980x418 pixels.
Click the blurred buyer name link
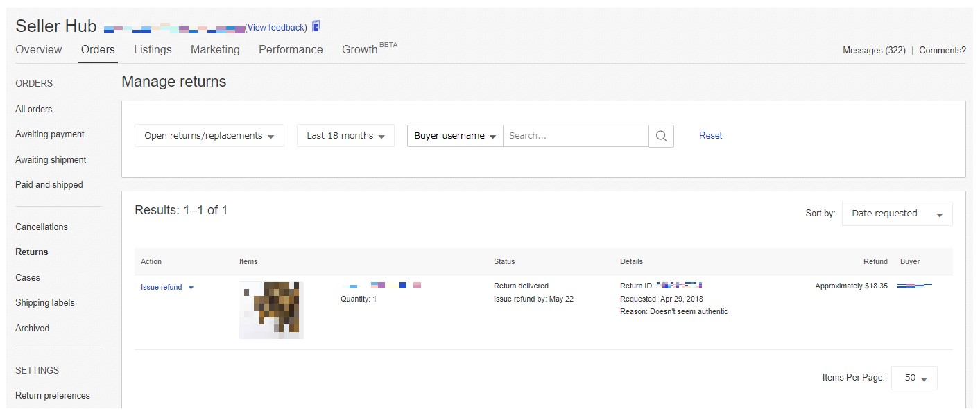pos(915,286)
